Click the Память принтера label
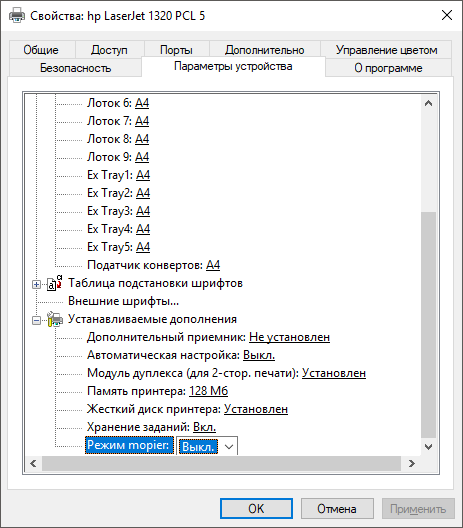The image size is (463, 528). click(x=136, y=391)
